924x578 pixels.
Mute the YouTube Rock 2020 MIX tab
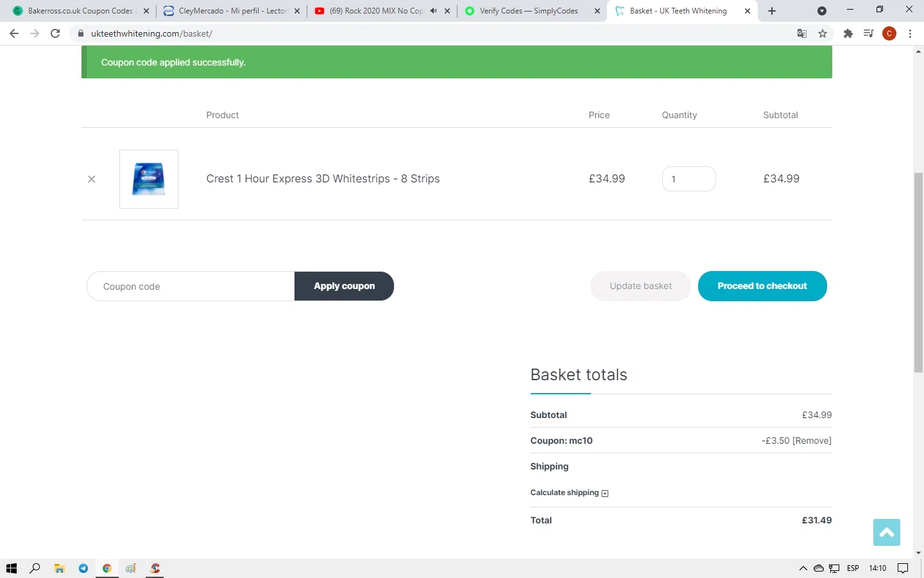434,11
